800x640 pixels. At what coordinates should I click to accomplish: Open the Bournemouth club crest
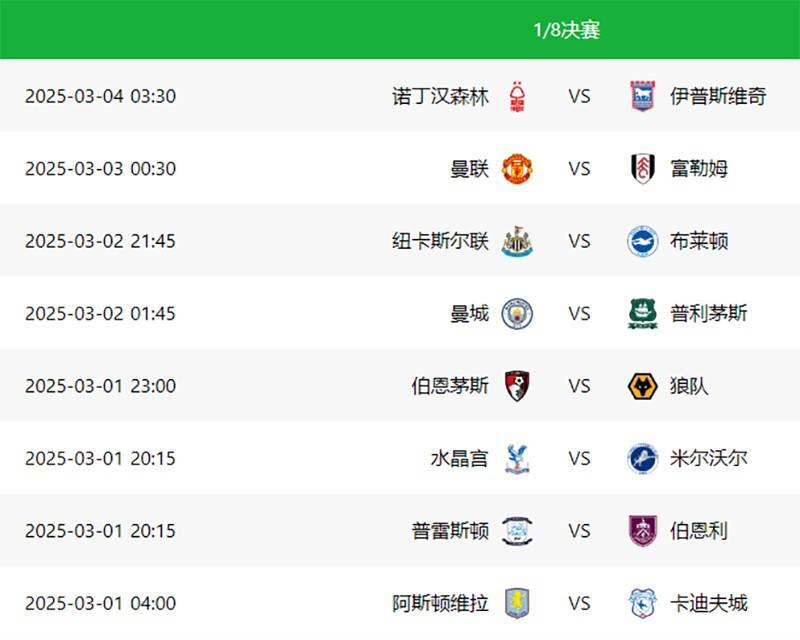tap(517, 386)
